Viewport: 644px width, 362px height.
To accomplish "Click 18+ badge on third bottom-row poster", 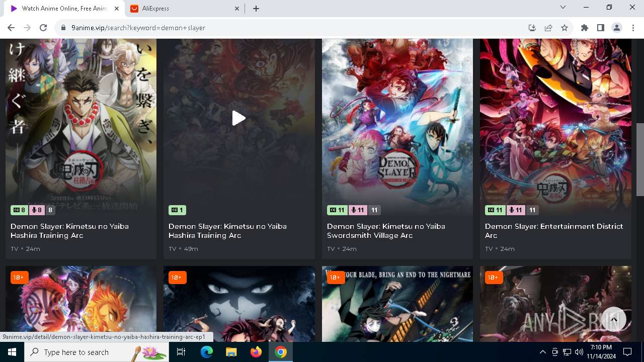I will (x=336, y=278).
